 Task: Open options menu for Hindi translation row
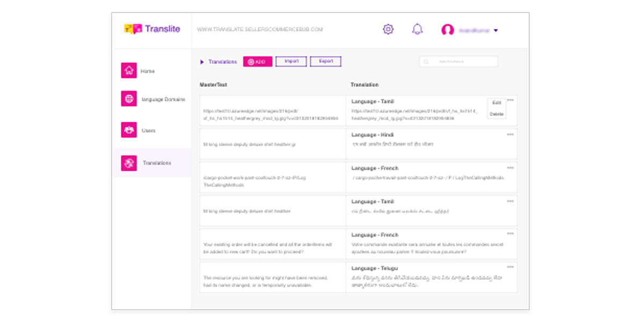point(510,135)
